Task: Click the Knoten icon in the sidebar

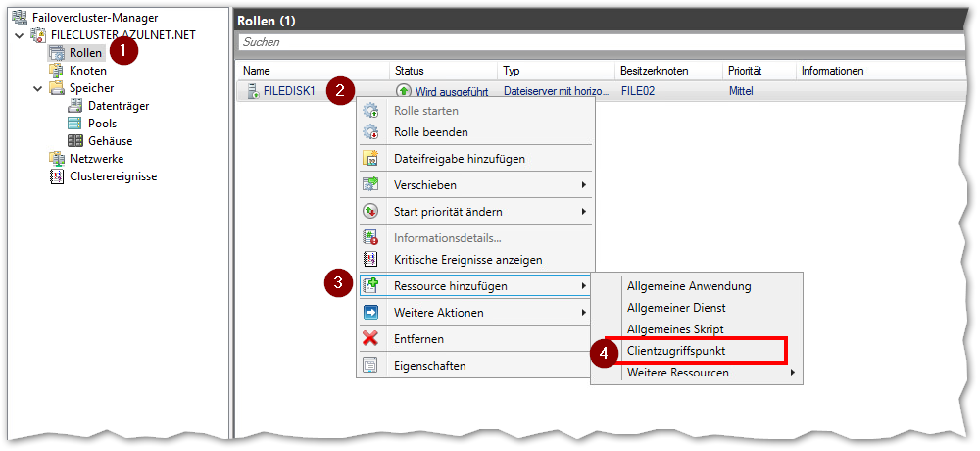Action: (x=57, y=71)
